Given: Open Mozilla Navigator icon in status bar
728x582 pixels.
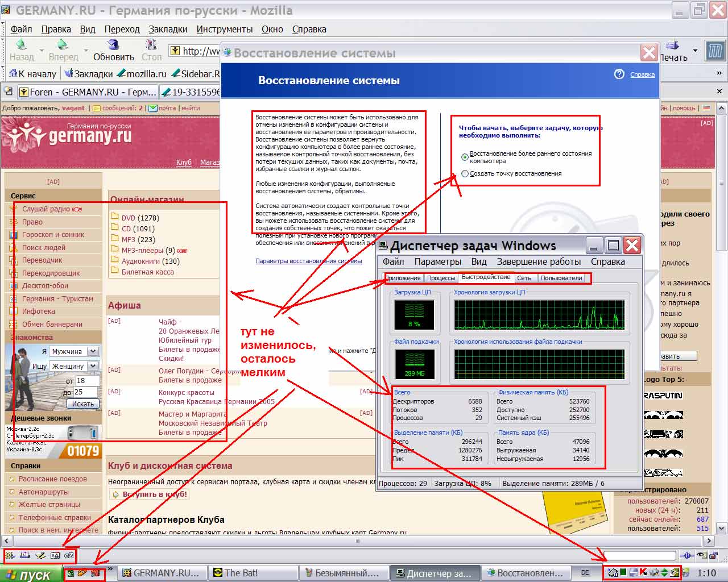Looking at the screenshot, I should [x=10, y=555].
